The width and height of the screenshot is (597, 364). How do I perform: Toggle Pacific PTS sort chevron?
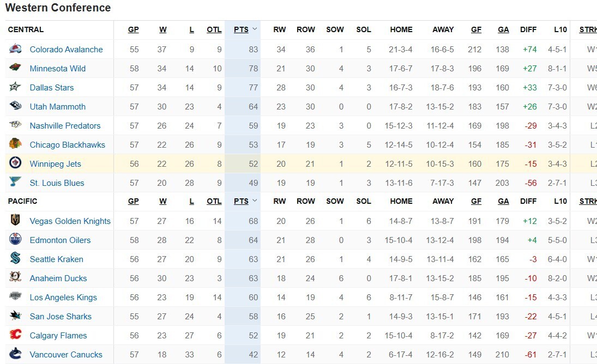[255, 201]
